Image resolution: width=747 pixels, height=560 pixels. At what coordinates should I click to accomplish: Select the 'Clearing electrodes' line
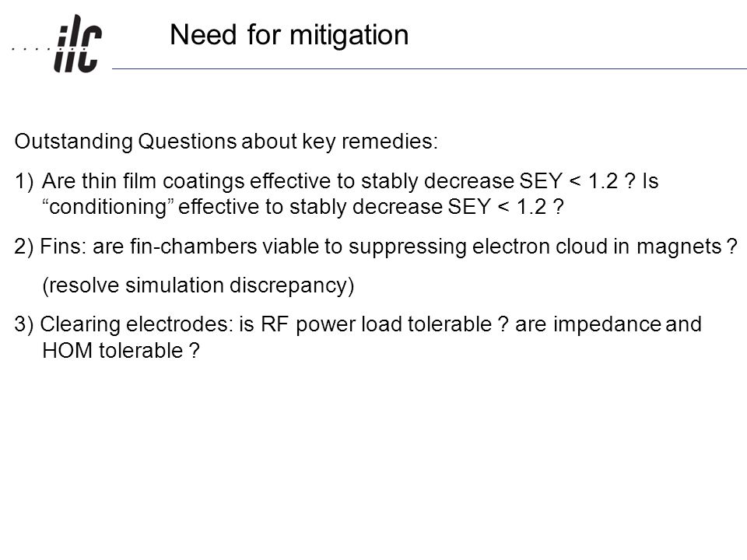click(358, 324)
